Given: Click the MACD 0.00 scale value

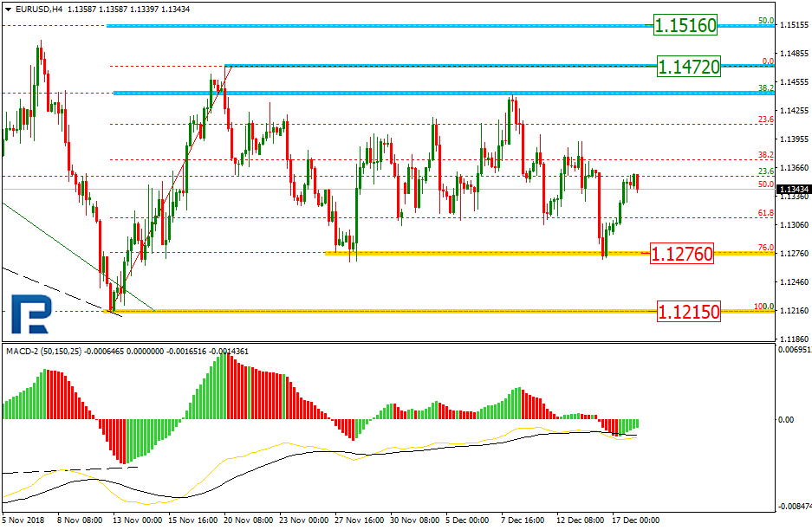Looking at the screenshot, I should click(x=786, y=419).
